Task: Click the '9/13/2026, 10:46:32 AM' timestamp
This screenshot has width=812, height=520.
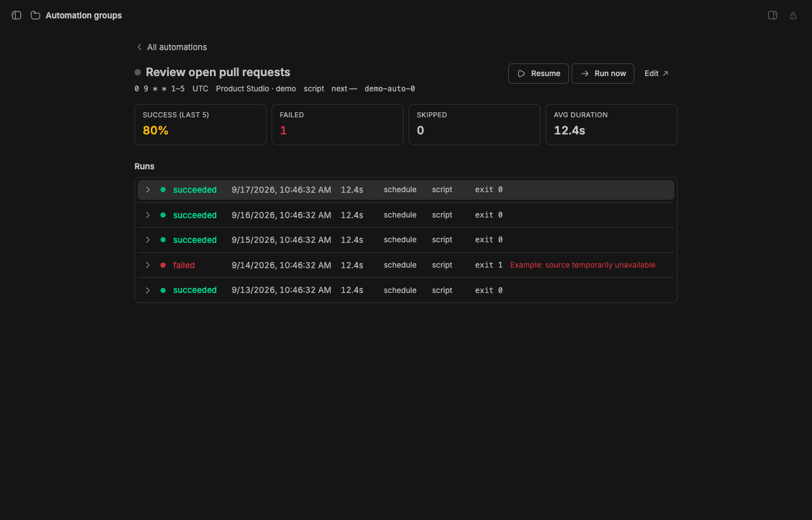Action: point(281,290)
